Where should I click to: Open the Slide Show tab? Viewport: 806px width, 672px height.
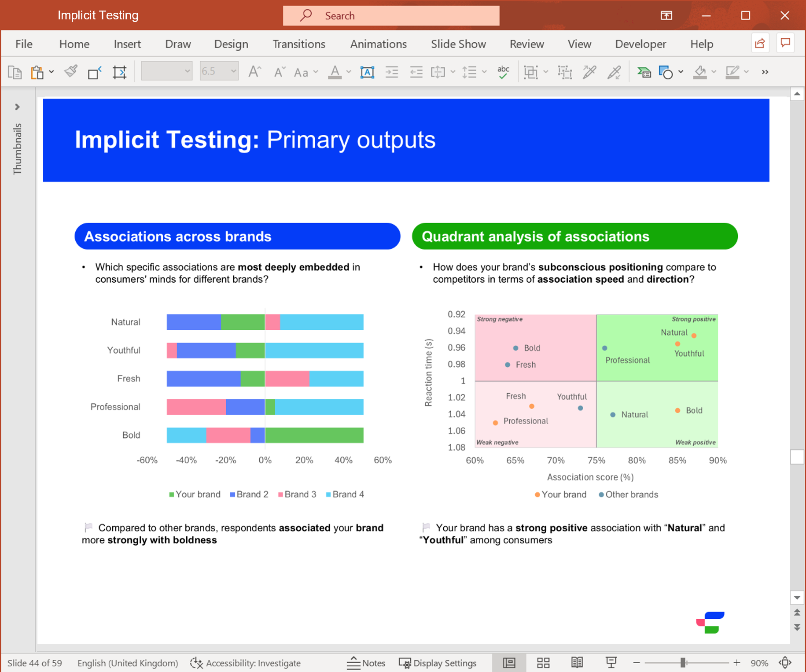click(x=458, y=44)
